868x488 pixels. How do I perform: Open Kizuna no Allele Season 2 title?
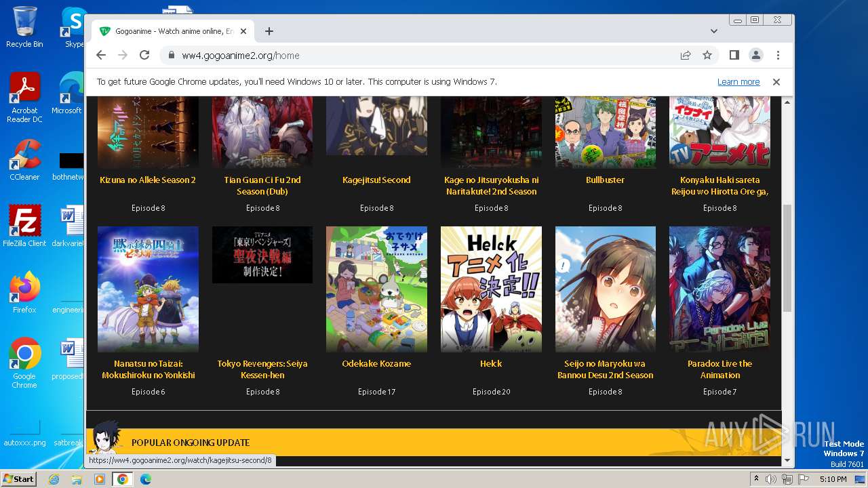[148, 180]
